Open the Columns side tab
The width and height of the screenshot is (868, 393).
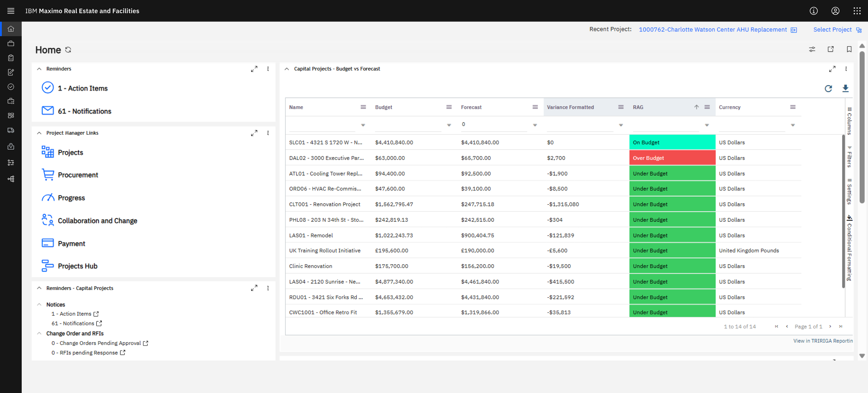coord(849,121)
